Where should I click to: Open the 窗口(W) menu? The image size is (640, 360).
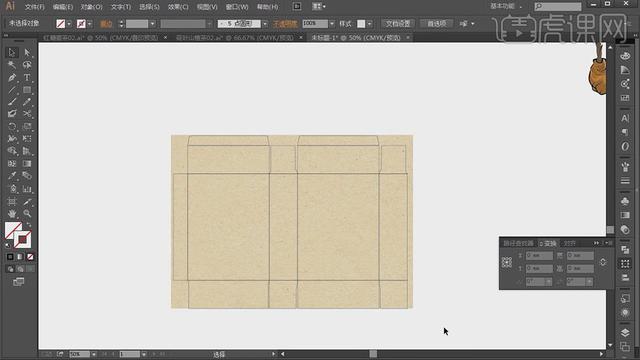(237, 7)
